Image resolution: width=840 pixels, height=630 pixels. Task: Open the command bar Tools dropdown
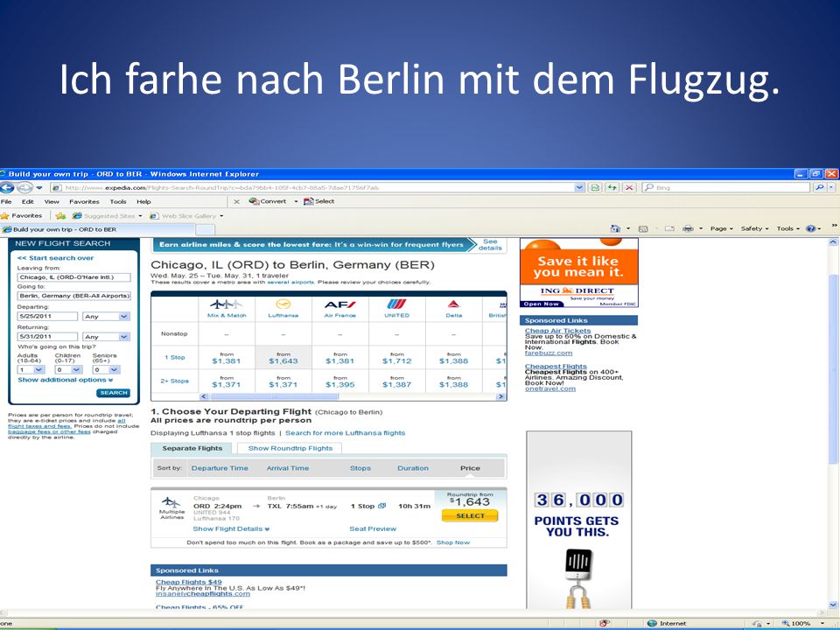click(x=787, y=228)
